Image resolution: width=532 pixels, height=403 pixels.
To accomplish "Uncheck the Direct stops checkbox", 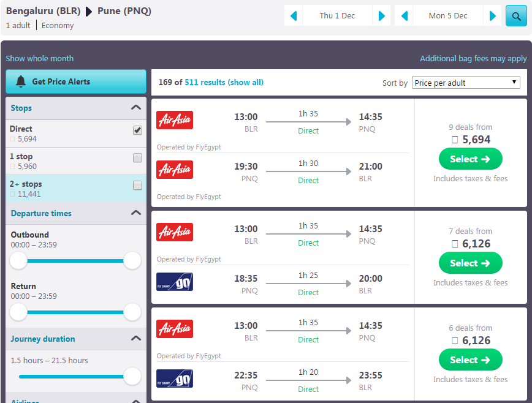I will click(x=137, y=130).
